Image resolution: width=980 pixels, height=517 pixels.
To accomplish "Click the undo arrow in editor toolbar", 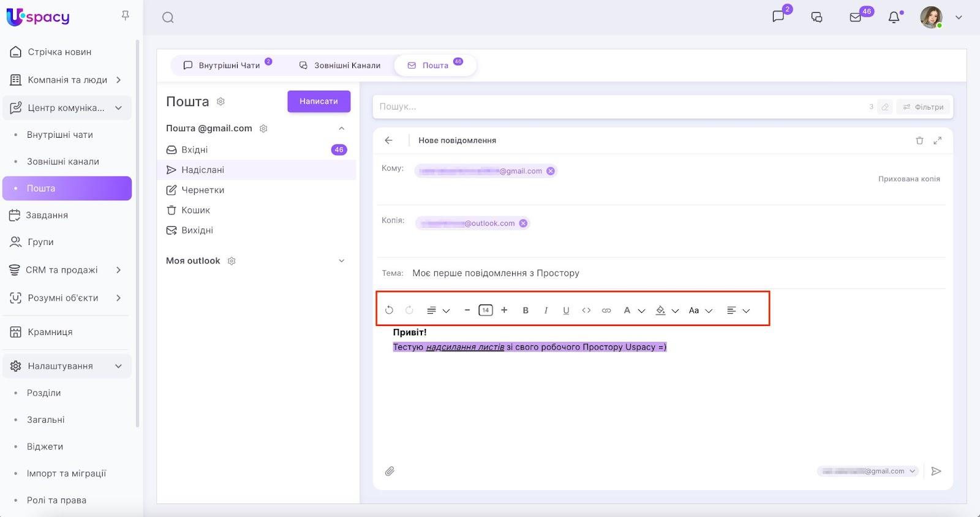I will coord(389,310).
